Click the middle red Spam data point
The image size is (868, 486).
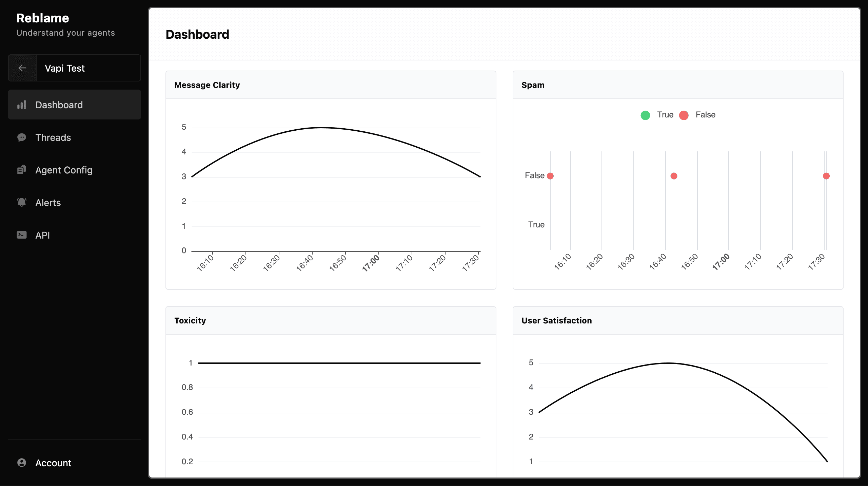pyautogui.click(x=674, y=176)
